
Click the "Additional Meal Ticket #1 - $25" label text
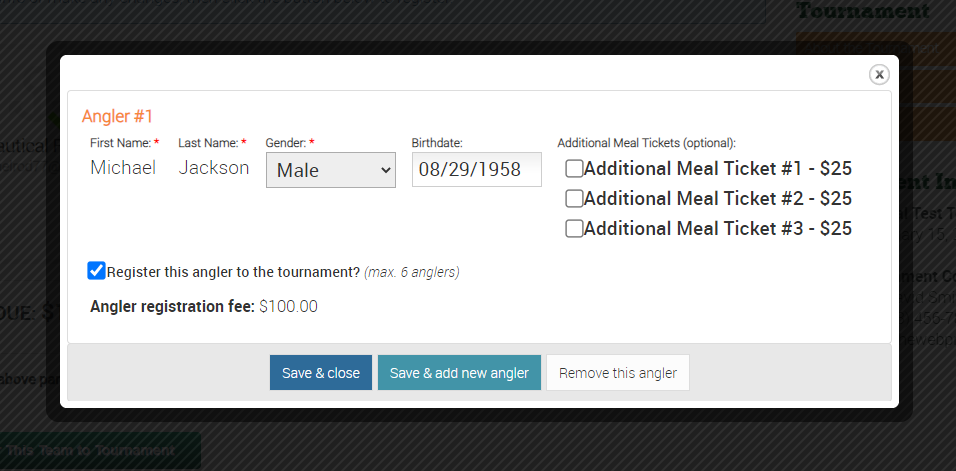tap(718, 168)
